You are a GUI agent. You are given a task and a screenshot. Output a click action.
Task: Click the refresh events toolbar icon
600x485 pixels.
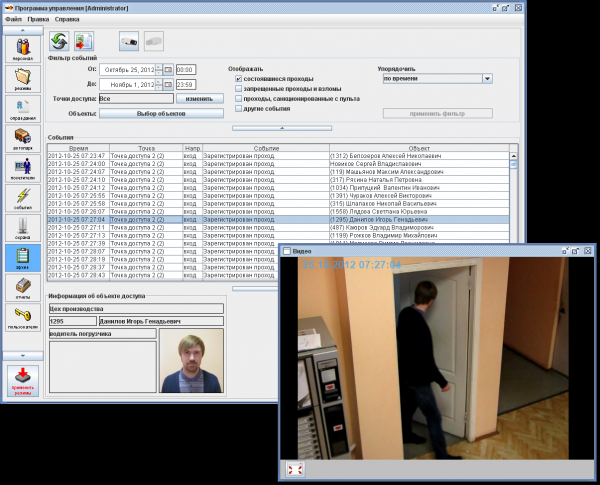(59, 41)
